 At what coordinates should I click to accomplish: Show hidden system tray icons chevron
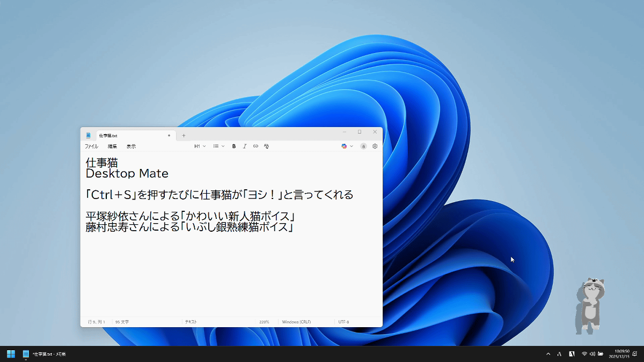pos(548,354)
